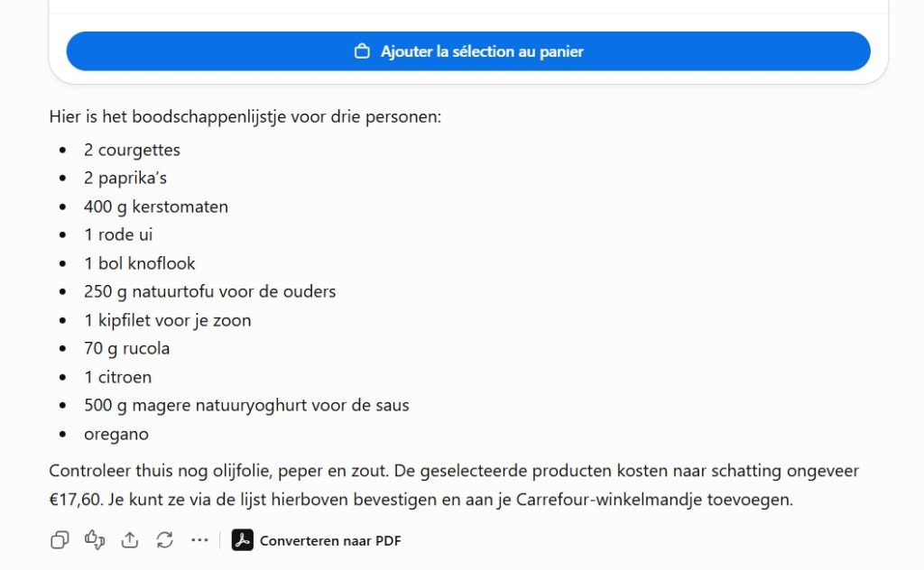Image resolution: width=924 pixels, height=570 pixels.
Task: Regenerate the answer with the refresh icon
Action: click(164, 540)
